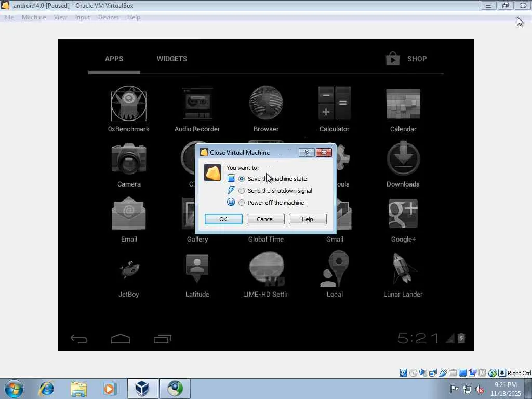
Task: Tap the Android back navigation button
Action: pos(79,339)
